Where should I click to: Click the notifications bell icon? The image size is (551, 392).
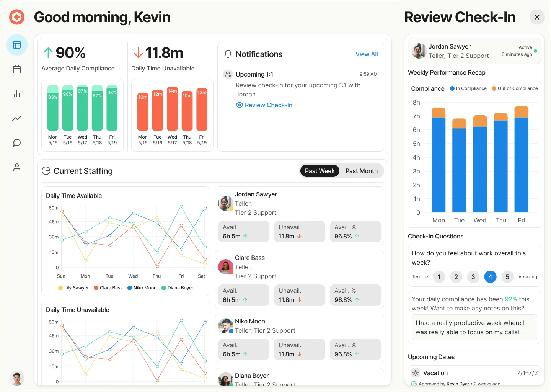click(228, 54)
